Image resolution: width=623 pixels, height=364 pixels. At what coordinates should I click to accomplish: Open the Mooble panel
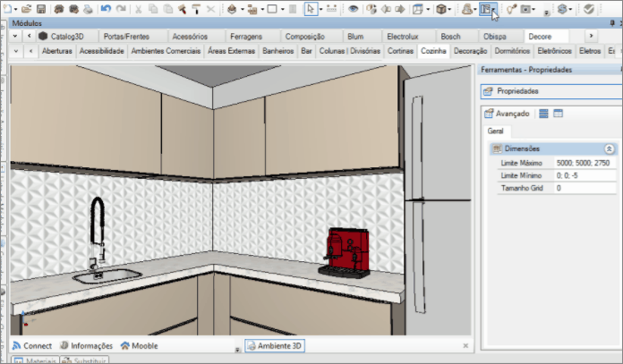tap(140, 346)
